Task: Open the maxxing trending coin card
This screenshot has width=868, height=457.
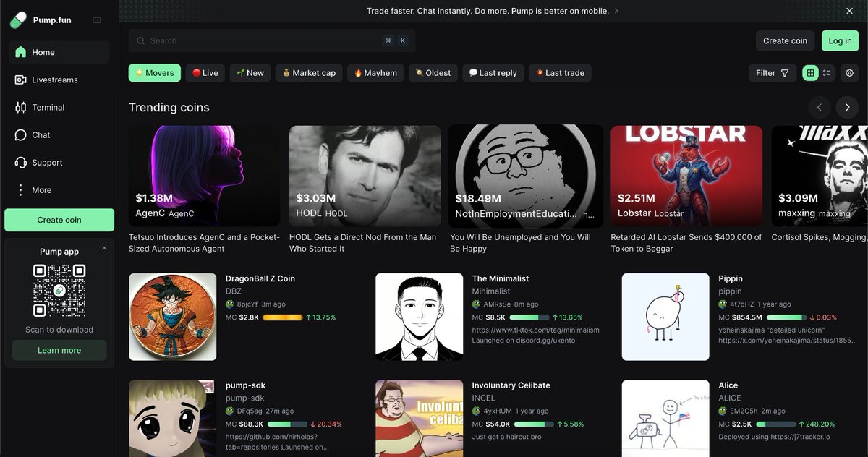Action: pos(819,176)
